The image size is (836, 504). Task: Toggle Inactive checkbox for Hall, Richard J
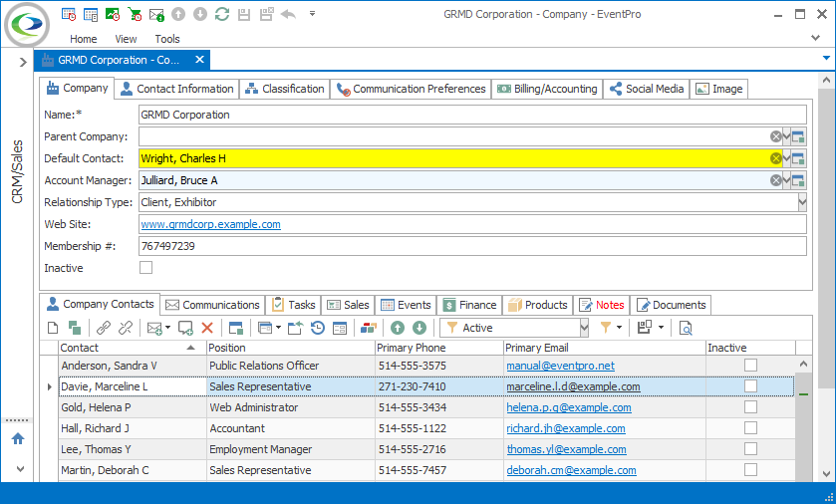pyautogui.click(x=750, y=428)
